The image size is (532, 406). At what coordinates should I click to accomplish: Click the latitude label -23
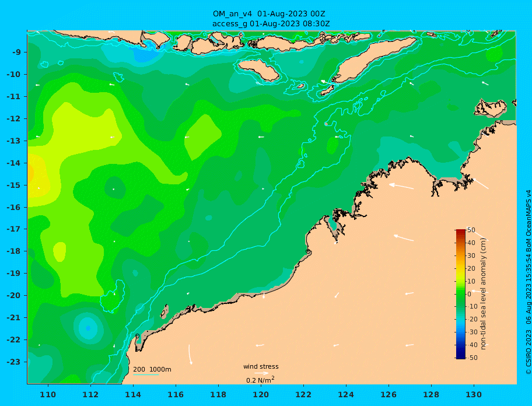click(x=14, y=362)
